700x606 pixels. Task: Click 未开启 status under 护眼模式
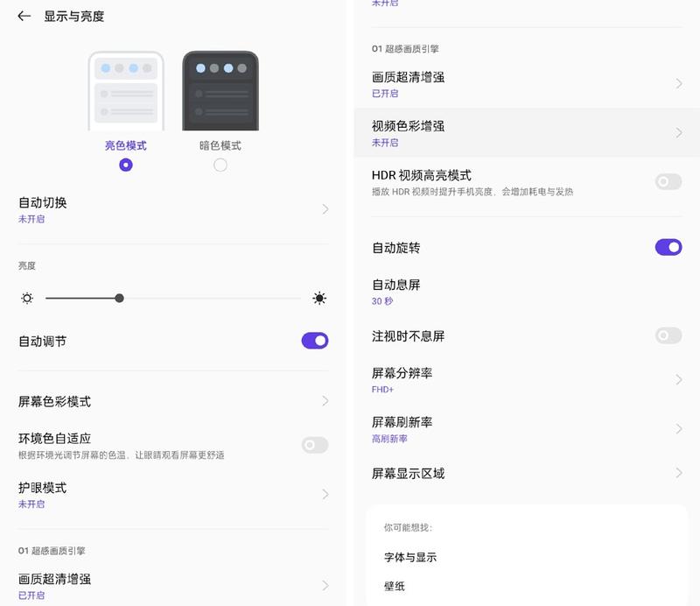point(31,504)
